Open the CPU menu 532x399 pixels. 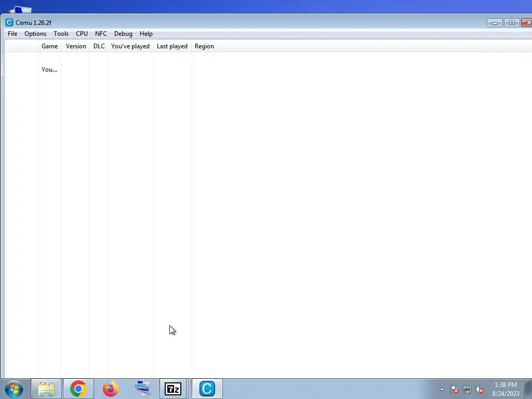pyautogui.click(x=82, y=34)
